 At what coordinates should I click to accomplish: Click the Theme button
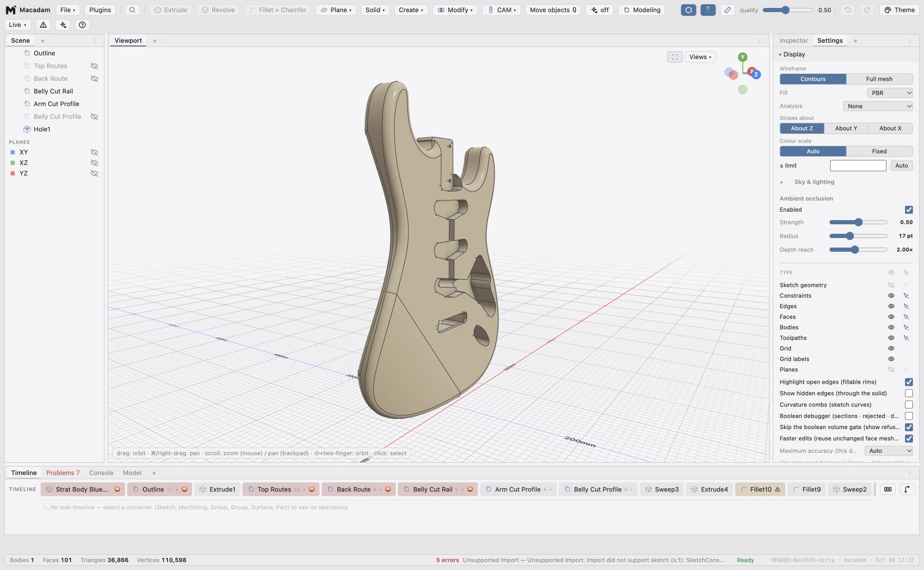coord(899,10)
